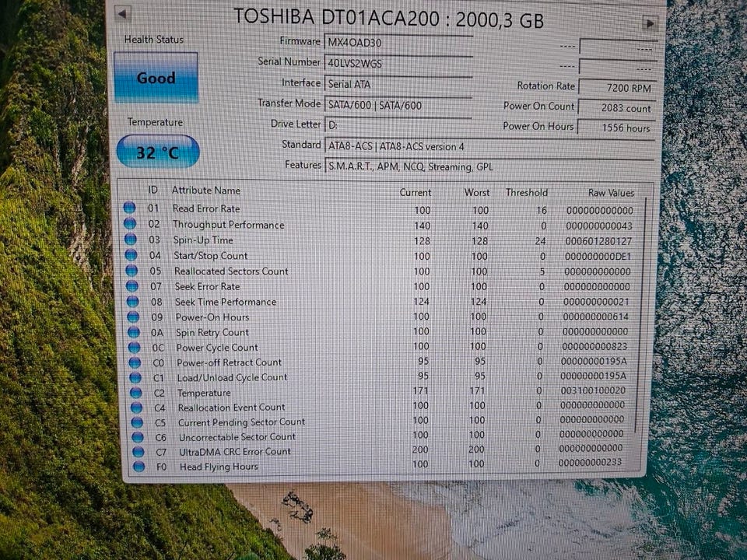
Task: Click the Attribute Name column header
Action: pos(205,191)
